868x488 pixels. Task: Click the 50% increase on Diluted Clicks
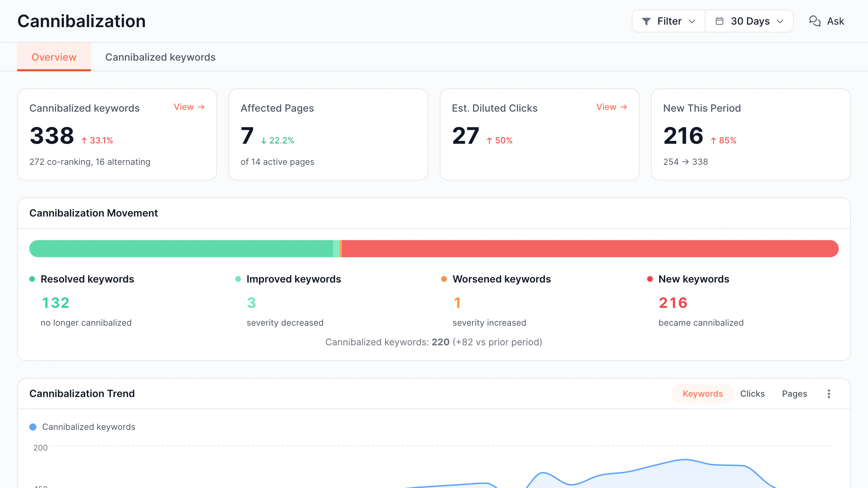click(x=500, y=141)
